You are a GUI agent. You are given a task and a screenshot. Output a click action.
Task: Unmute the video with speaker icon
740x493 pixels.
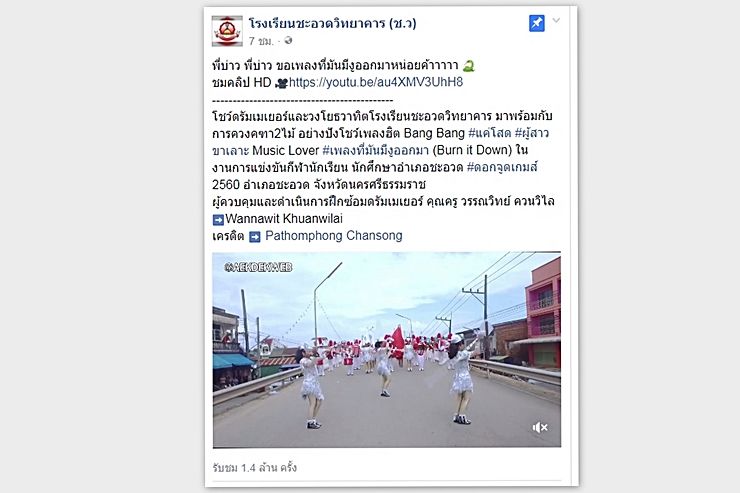coord(540,427)
